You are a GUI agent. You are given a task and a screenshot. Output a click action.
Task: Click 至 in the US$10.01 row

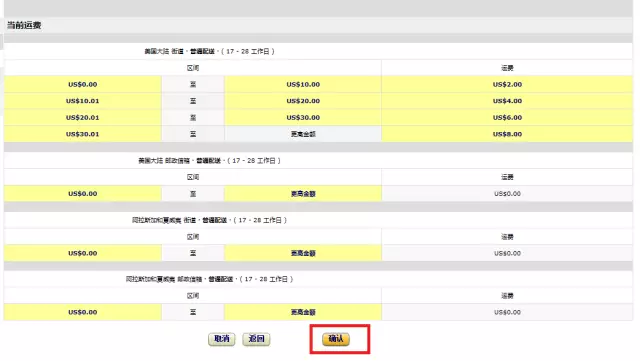(x=193, y=101)
